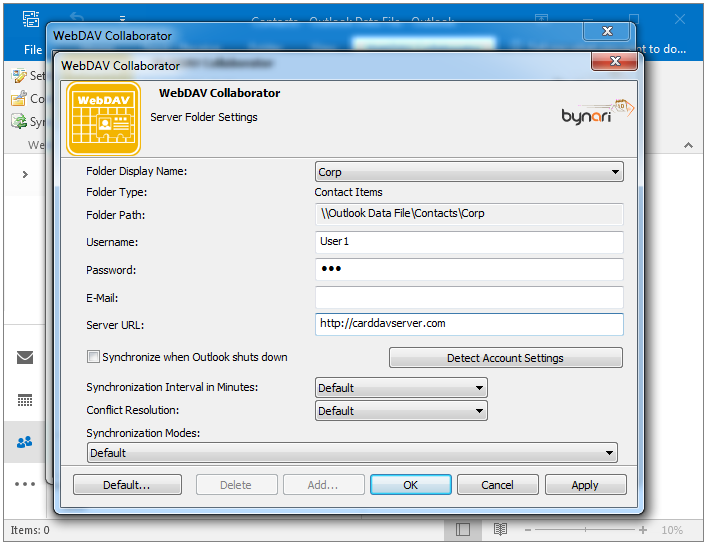Click the Default... button
This screenshot has height=545, width=708.
[x=127, y=485]
